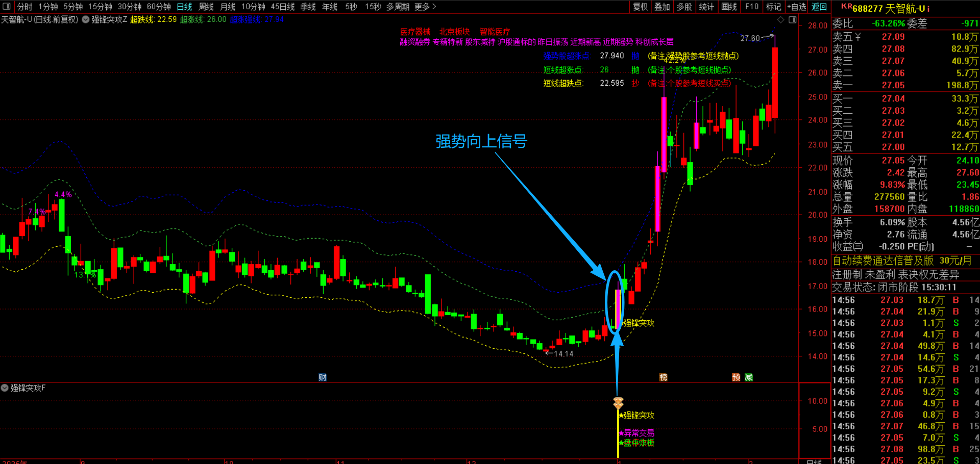Click the 北京板块 sector tag
Viewport: 980px width, 464px height.
coord(455,32)
